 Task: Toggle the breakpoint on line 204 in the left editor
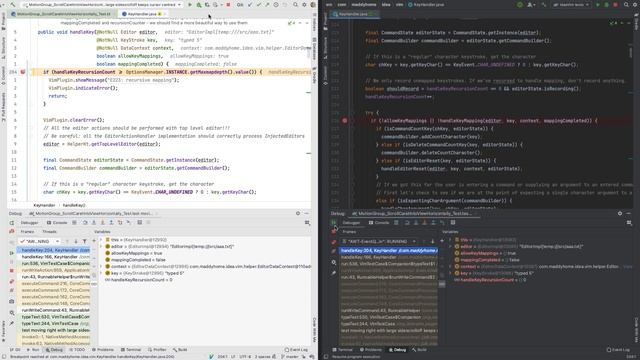23,72
